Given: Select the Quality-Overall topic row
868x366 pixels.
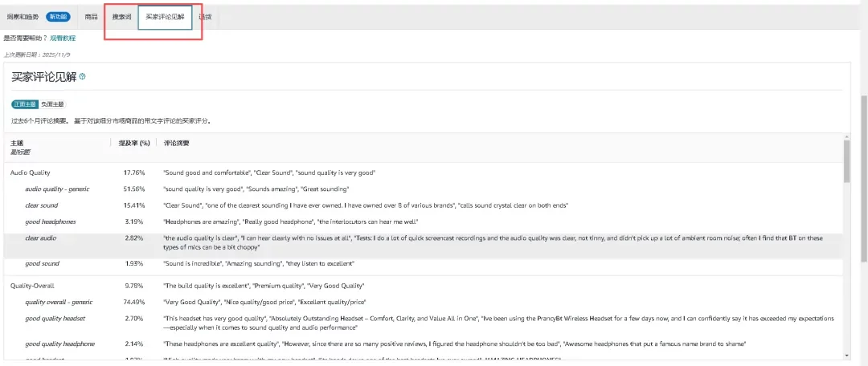Looking at the screenshot, I should (32, 286).
